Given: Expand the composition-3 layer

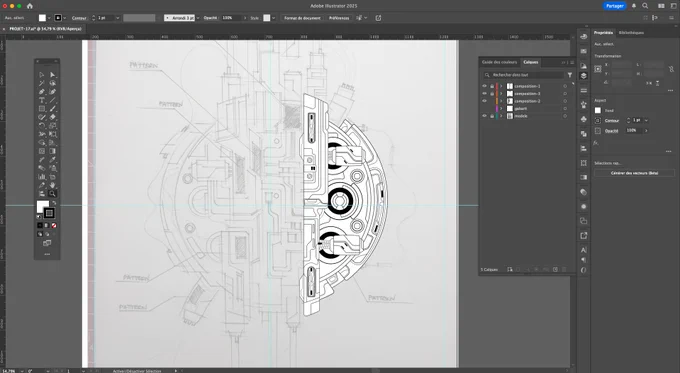Looking at the screenshot, I should tap(501, 93).
